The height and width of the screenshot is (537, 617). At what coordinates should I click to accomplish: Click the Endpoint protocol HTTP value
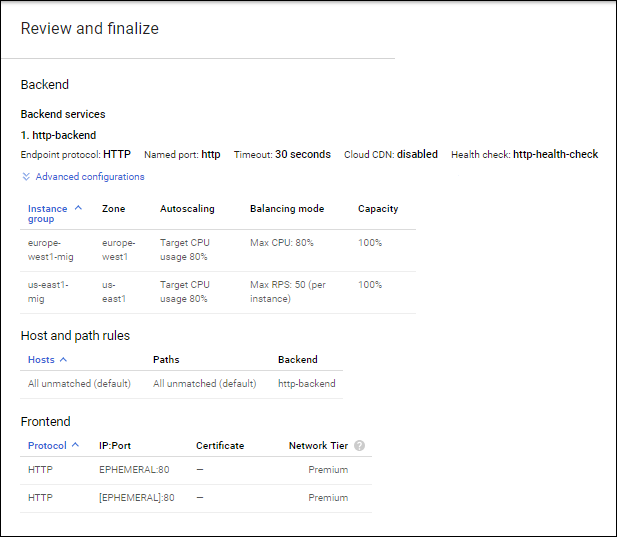click(x=117, y=154)
